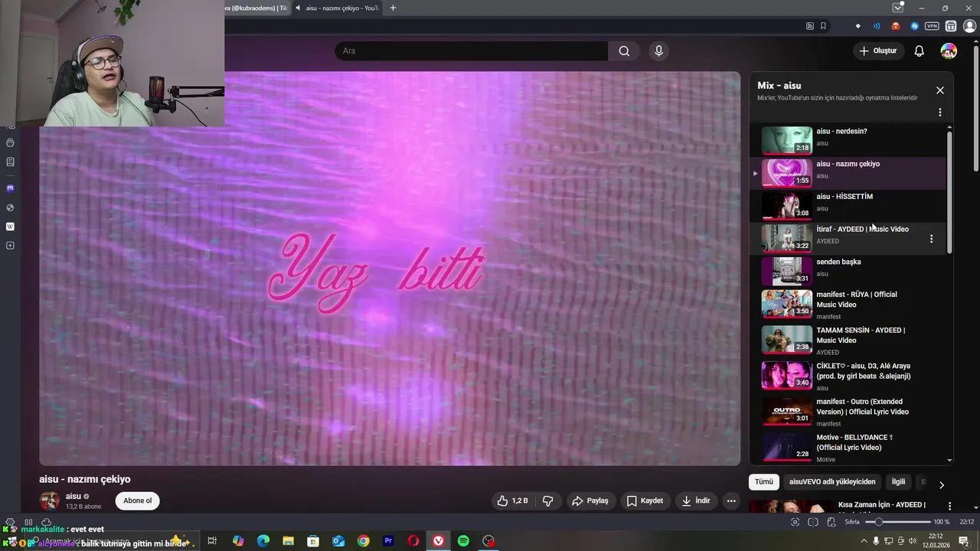Reset zoom with the Sıfırla button
The width and height of the screenshot is (980, 551).
coord(852,522)
